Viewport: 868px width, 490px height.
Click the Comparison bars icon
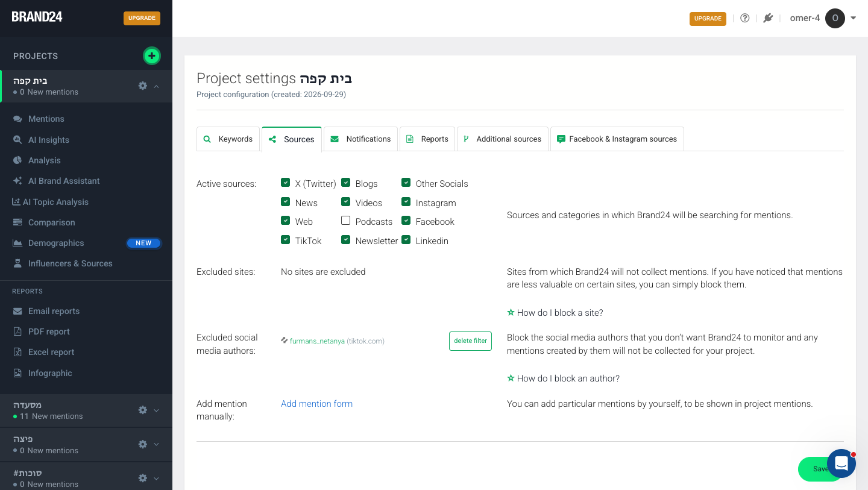17,222
